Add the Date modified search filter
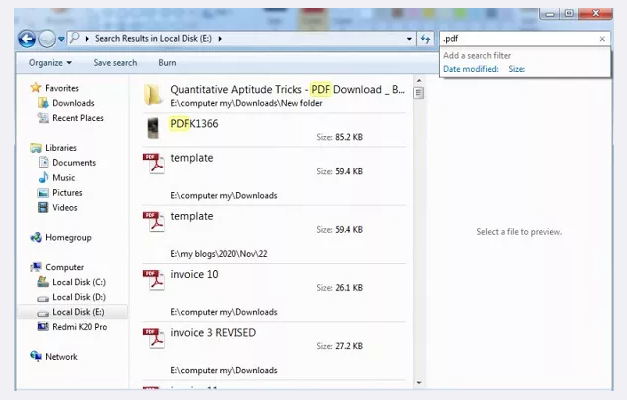 470,69
